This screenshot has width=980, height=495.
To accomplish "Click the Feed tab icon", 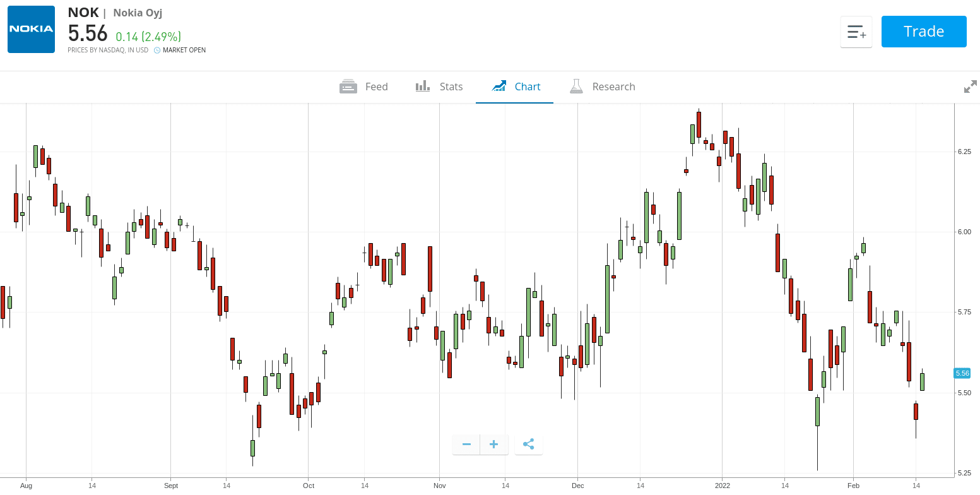I will 348,86.
